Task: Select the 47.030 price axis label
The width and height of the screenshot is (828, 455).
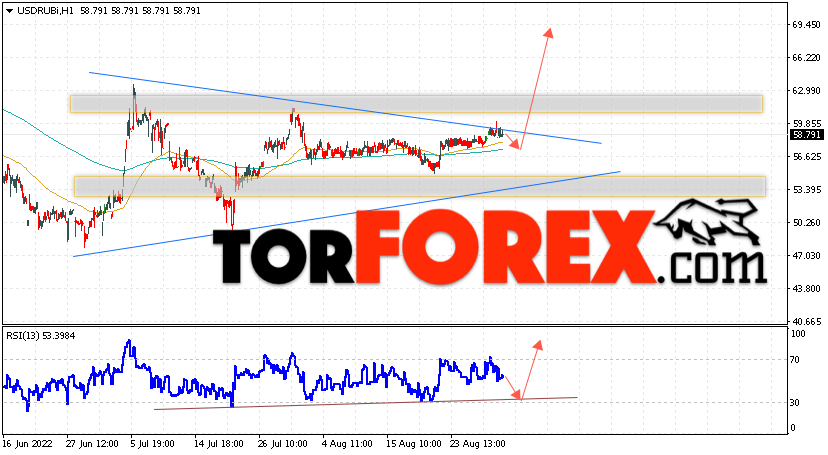Action: pyautogui.click(x=806, y=255)
